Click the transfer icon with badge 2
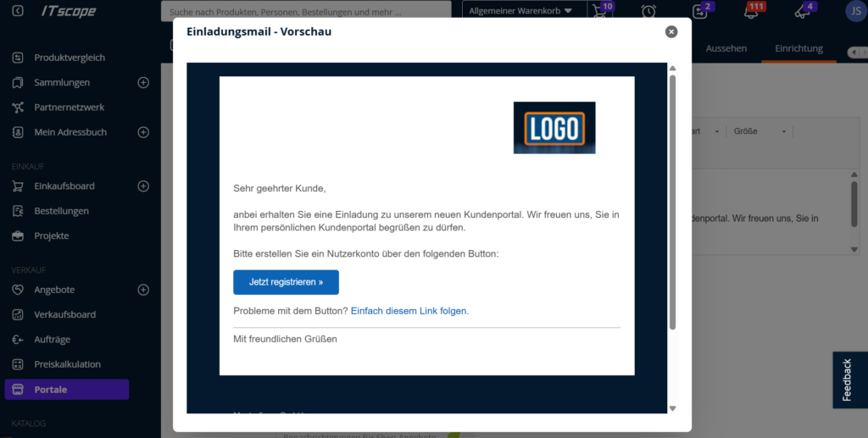Screen dimensions: 868x438 point(699,12)
